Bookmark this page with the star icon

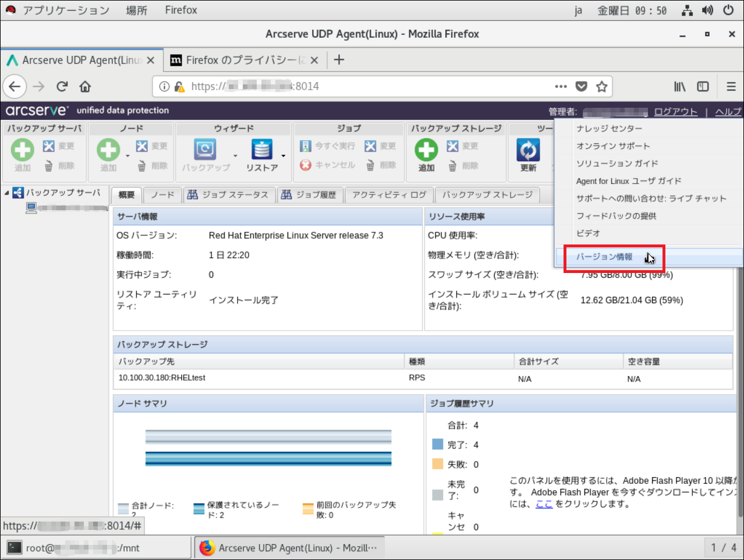[601, 87]
